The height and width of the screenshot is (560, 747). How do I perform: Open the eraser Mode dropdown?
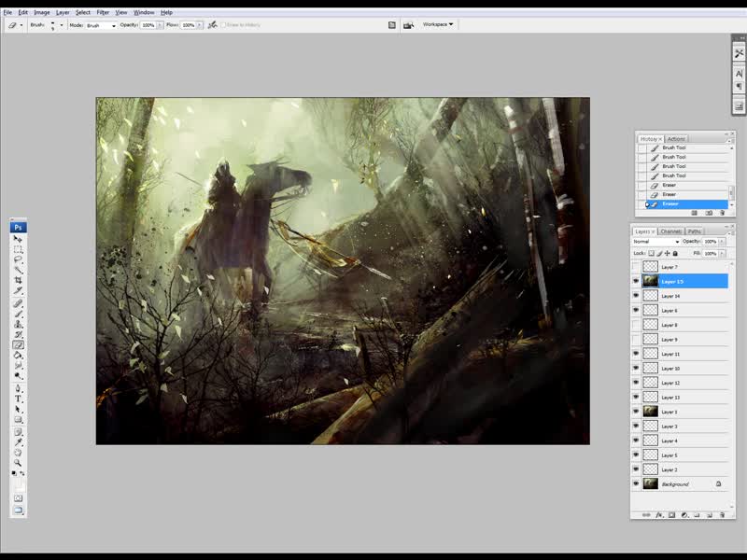(101, 25)
